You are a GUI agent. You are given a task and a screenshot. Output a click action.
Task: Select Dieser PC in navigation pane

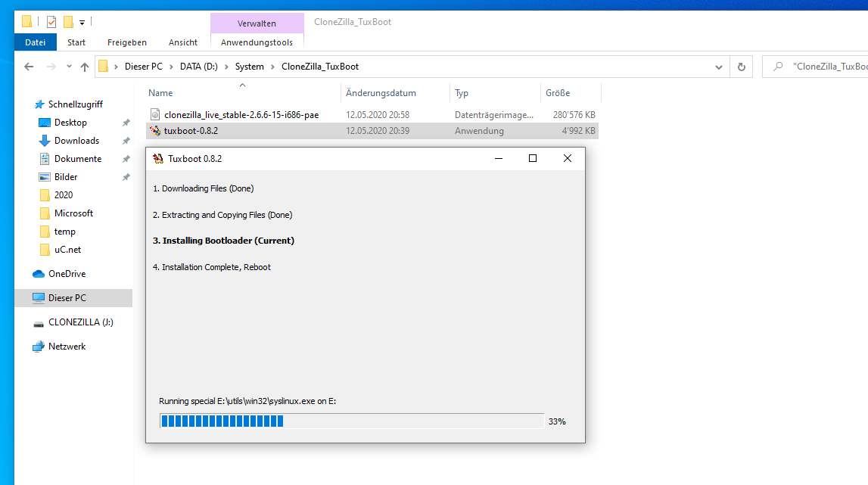pos(73,298)
